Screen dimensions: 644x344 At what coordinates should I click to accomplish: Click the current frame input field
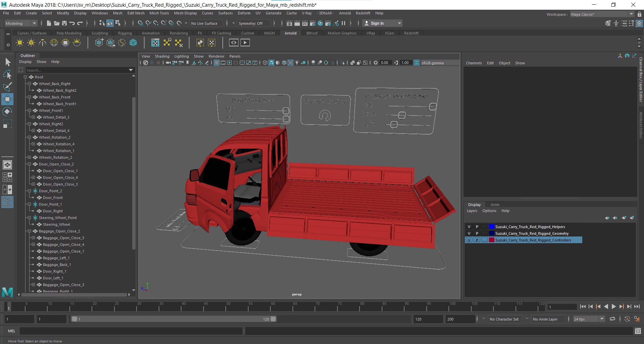[562, 307]
